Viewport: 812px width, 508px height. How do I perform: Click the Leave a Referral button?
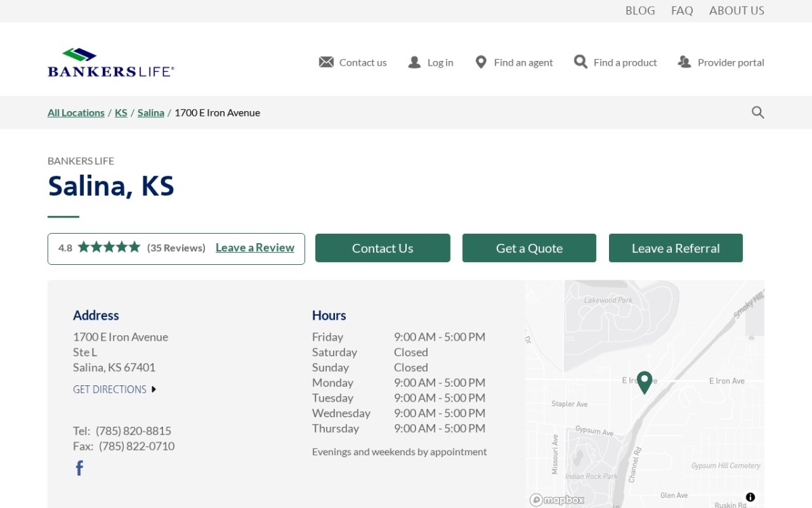tap(676, 248)
